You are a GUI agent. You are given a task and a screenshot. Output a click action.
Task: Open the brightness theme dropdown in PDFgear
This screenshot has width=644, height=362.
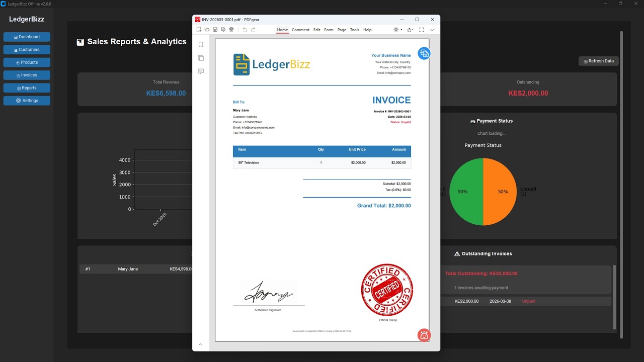pos(397,30)
